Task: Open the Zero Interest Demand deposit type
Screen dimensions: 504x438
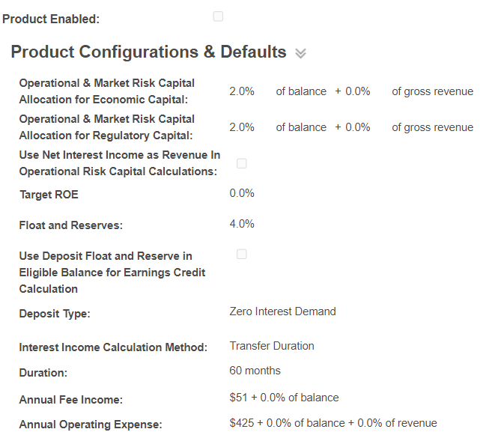Action: [x=282, y=311]
